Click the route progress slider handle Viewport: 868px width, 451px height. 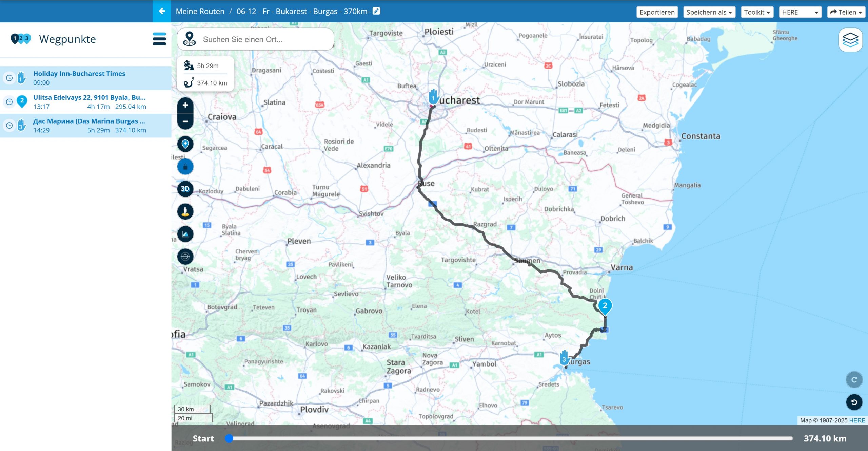point(229,438)
